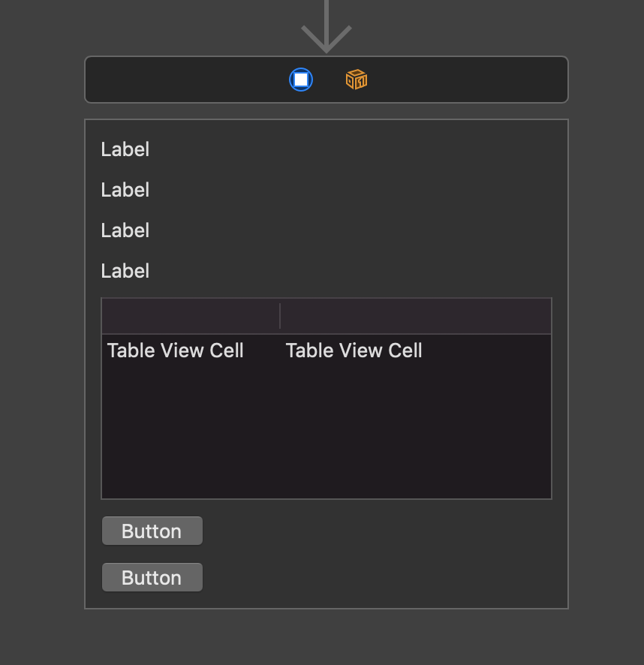The height and width of the screenshot is (665, 644).
Task: Click the divider between the column headers
Action: coord(280,316)
